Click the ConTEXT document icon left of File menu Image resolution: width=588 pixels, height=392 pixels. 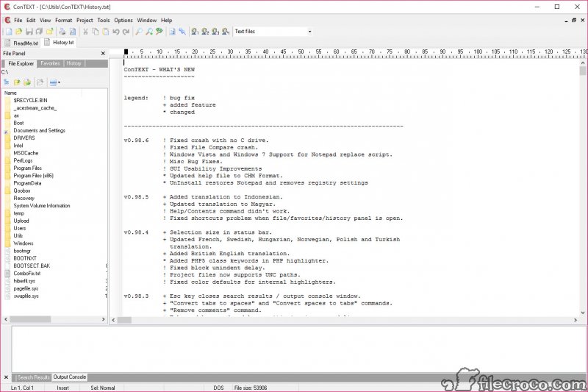point(7,21)
